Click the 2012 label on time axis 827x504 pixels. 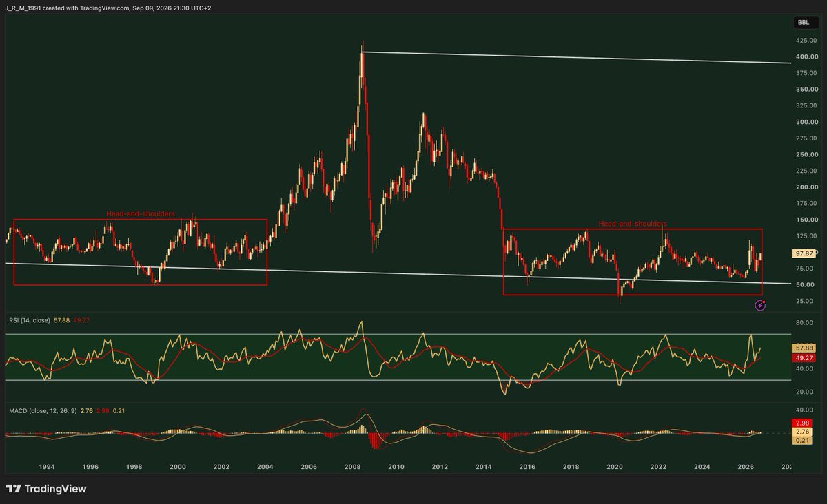440,467
